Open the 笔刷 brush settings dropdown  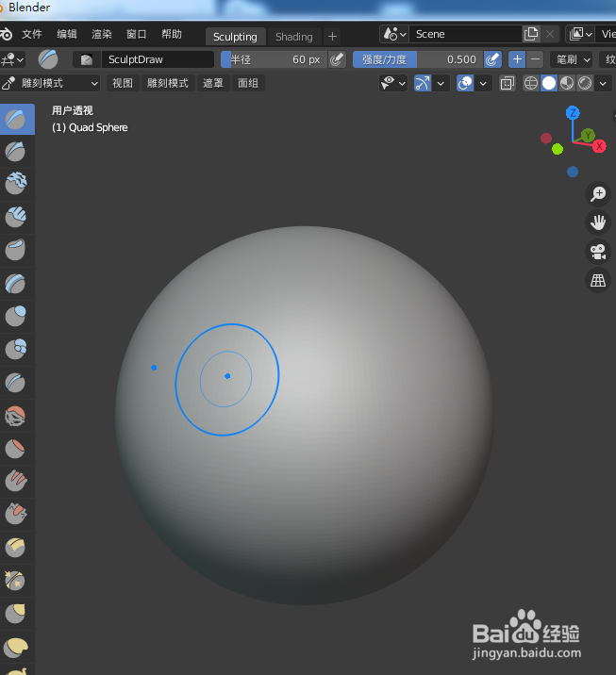click(572, 59)
